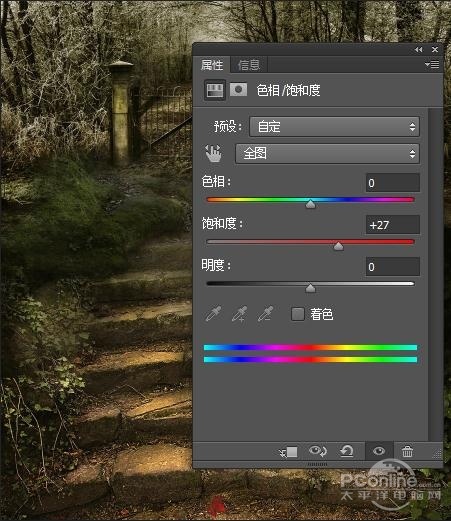451x521 pixels.
Task: Select the layer mask icon
Action: point(238,90)
